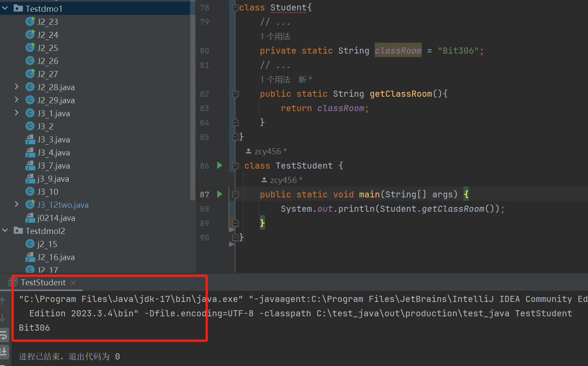This screenshot has height=366, width=588.
Task: Click the project tree vertical scrollbar
Action: [193, 100]
